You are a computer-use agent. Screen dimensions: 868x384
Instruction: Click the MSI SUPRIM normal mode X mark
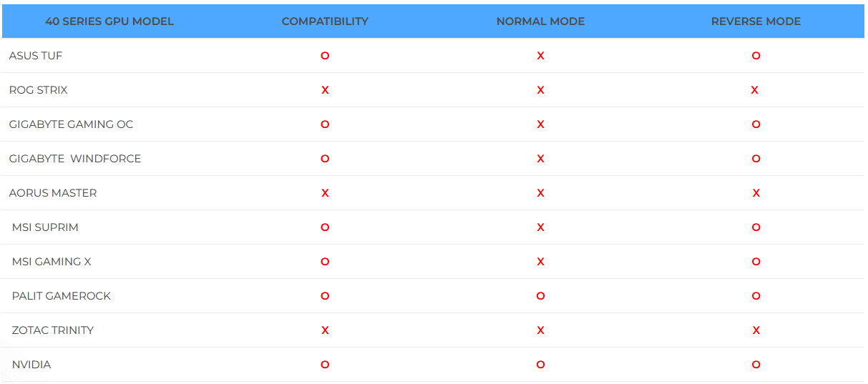coord(540,227)
